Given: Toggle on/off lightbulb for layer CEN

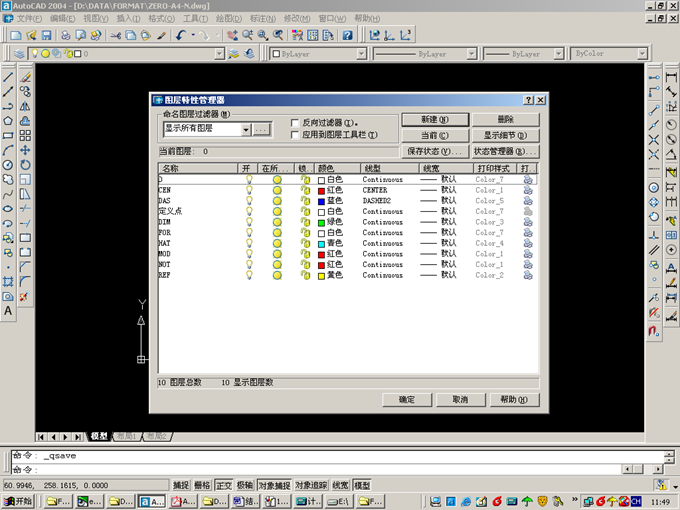Looking at the screenshot, I should [249, 190].
